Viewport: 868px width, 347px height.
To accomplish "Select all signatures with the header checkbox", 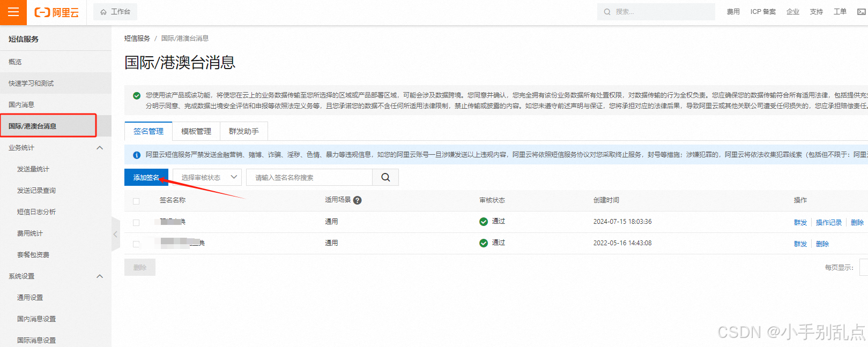I will click(136, 201).
